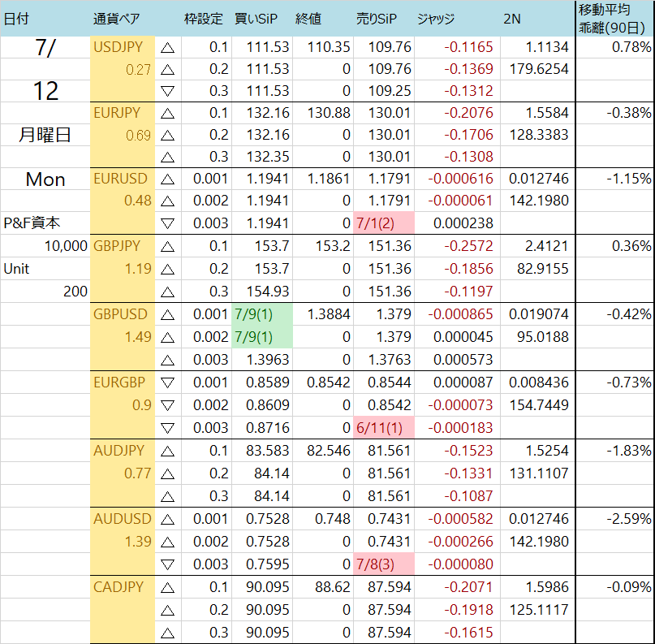This screenshot has width=655, height=644.
Task: Click the sell SiP value 109.25
Action: tap(390, 91)
